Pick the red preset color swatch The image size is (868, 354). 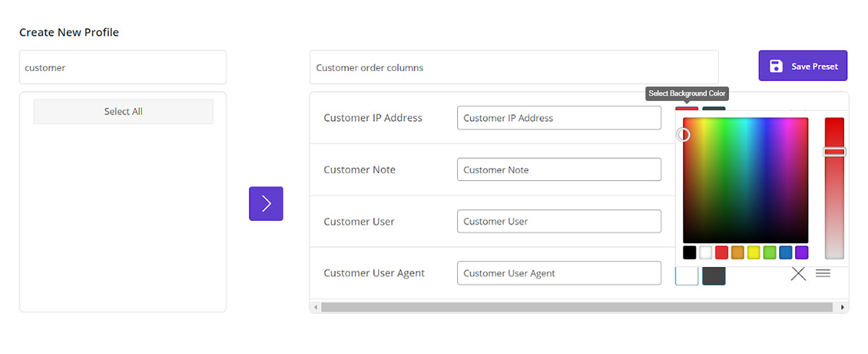click(721, 253)
